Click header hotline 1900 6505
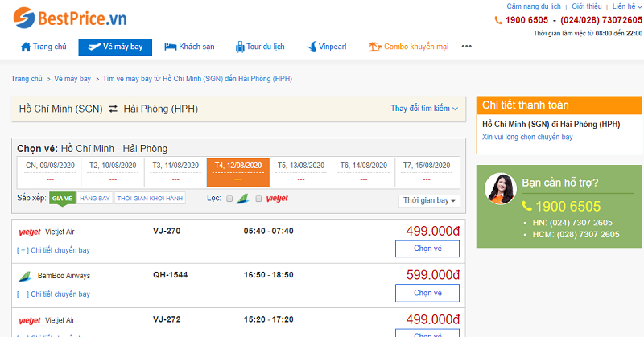The image size is (644, 337). click(x=526, y=20)
